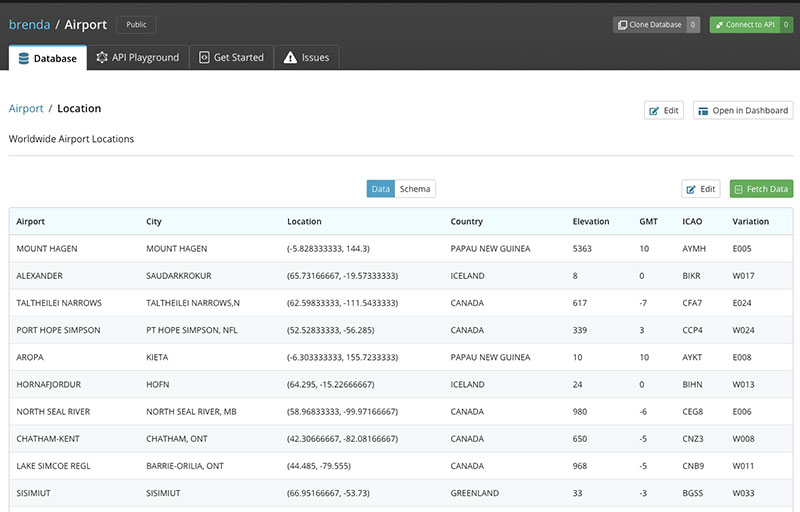Click the API Playground graph icon

click(x=102, y=57)
